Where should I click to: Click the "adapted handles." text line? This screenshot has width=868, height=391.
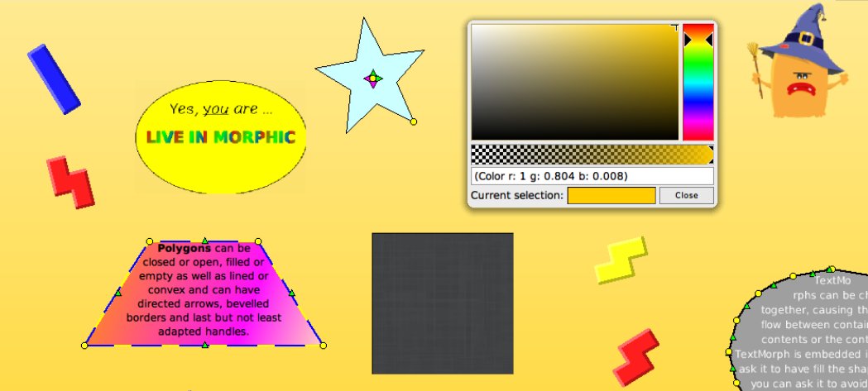point(204,331)
